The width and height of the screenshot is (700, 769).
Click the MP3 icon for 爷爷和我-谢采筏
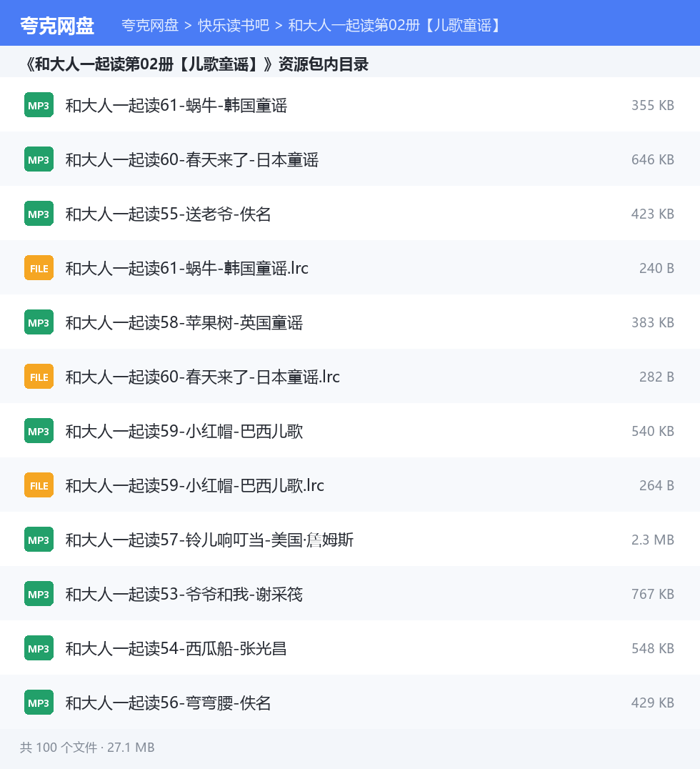click(x=39, y=594)
